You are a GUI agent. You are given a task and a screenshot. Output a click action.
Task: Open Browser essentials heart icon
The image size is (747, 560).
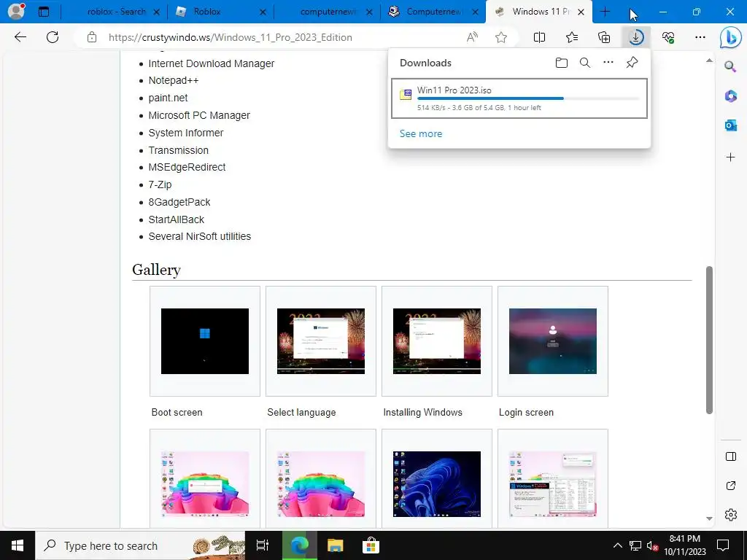(x=668, y=37)
